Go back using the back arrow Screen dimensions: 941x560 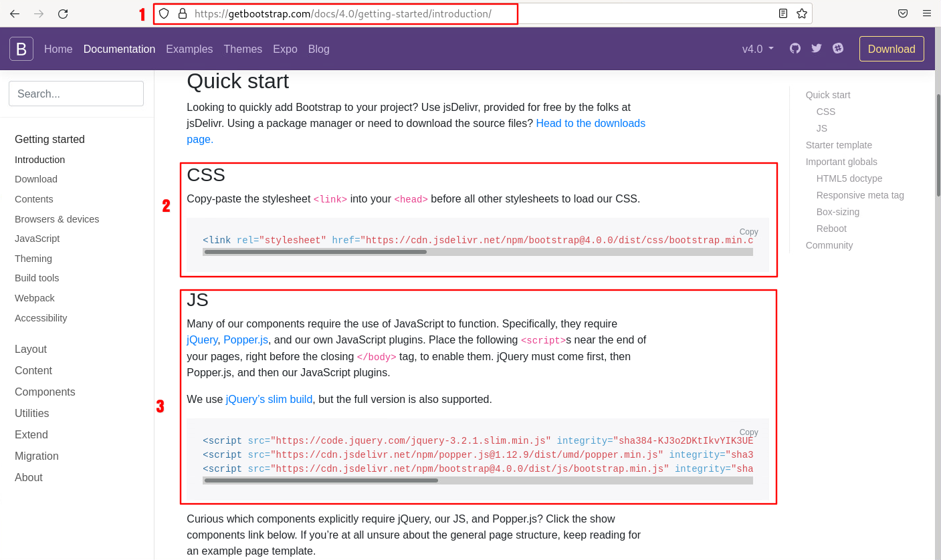15,13
